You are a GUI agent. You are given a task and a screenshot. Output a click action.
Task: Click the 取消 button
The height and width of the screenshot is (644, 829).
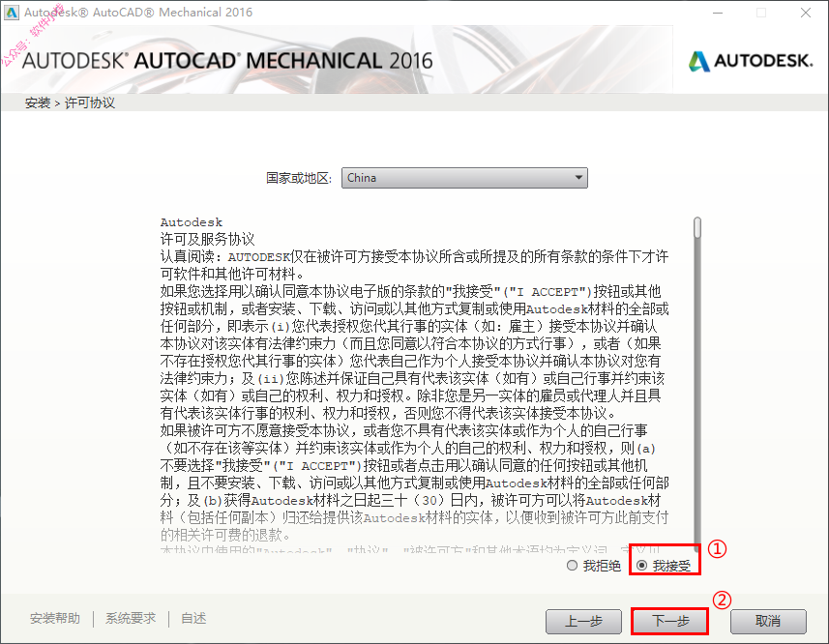tap(768, 622)
